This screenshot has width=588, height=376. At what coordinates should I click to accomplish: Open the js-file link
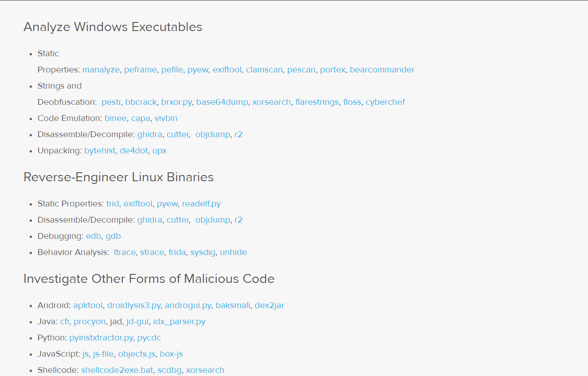(x=103, y=354)
